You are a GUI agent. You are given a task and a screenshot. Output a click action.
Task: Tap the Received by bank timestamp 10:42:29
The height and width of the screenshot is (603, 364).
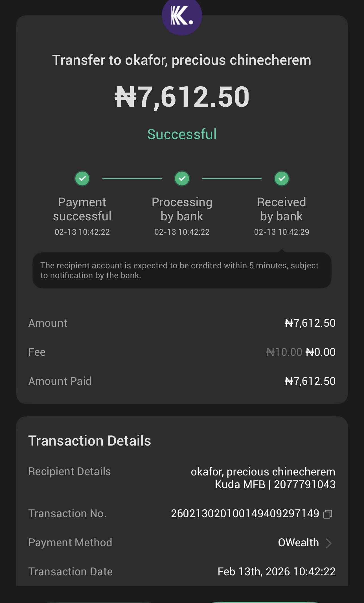pos(282,232)
